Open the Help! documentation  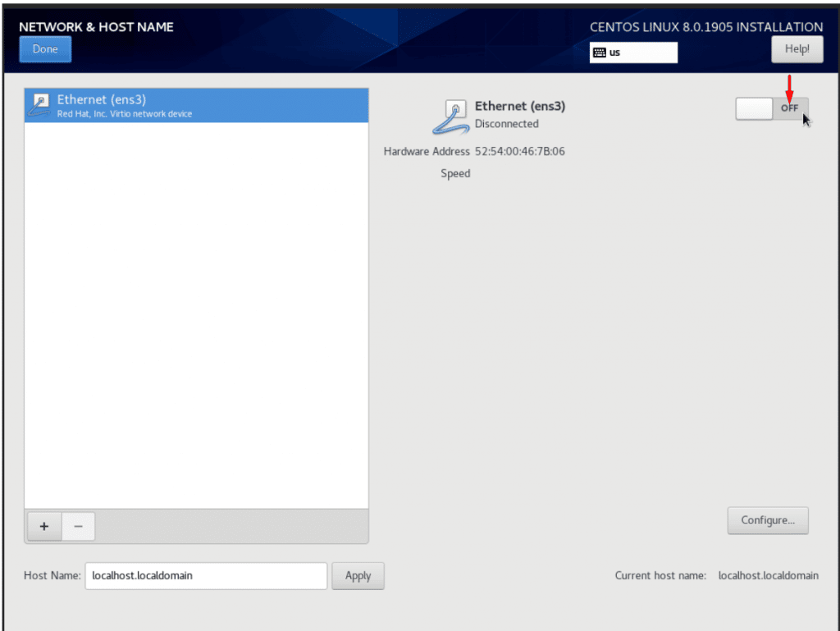797,49
